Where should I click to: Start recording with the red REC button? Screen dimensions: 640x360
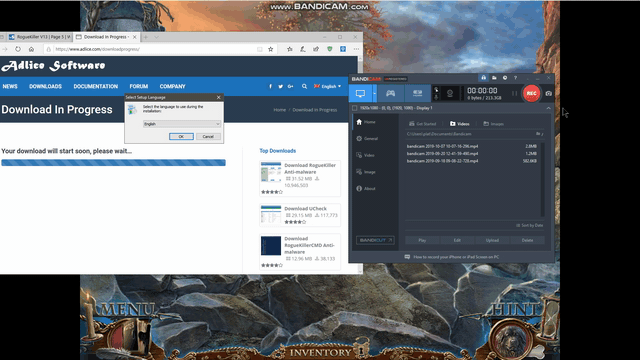[x=531, y=93]
